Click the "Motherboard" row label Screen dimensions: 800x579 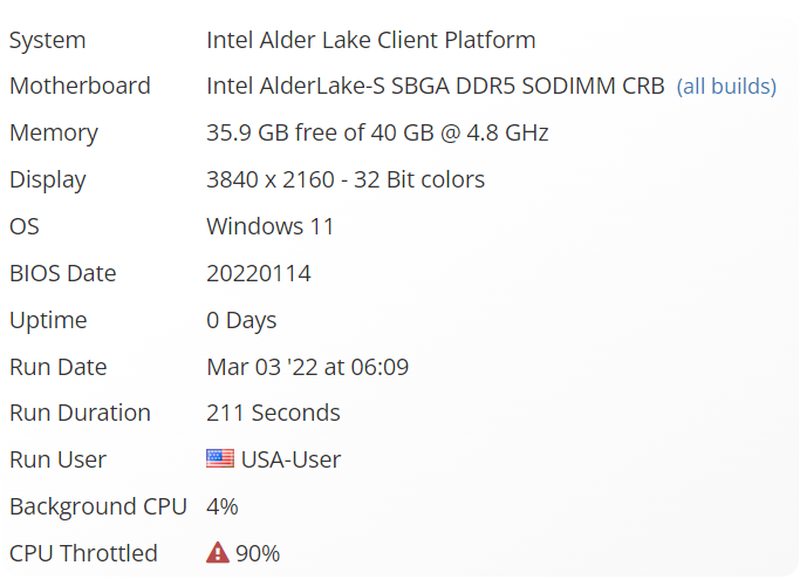click(80, 86)
